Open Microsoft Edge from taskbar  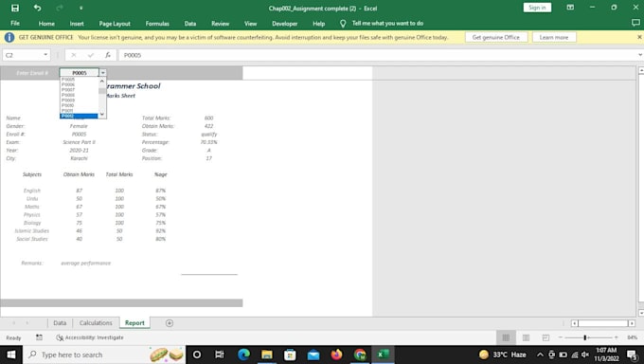pyautogui.click(x=243, y=355)
